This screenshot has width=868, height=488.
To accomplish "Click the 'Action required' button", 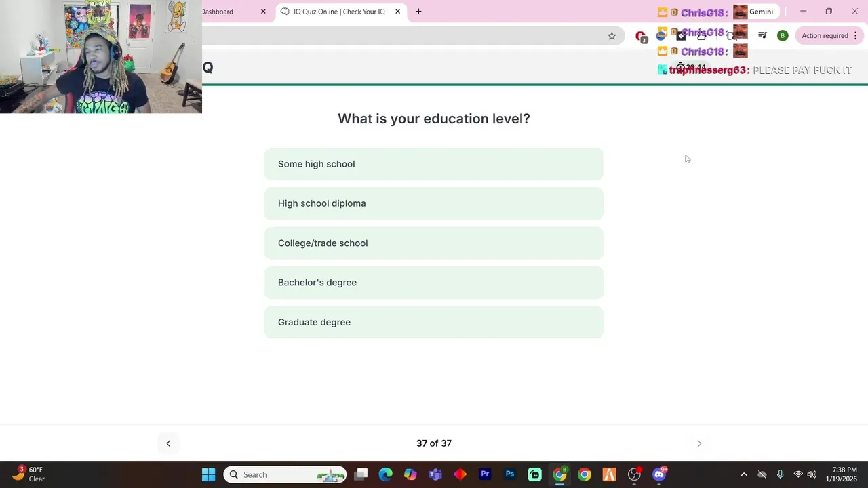I will tap(825, 35).
